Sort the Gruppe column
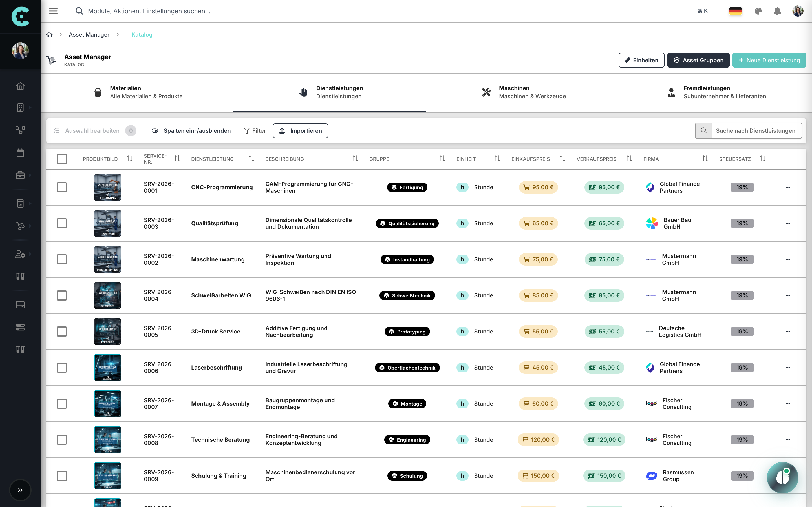 (x=442, y=159)
